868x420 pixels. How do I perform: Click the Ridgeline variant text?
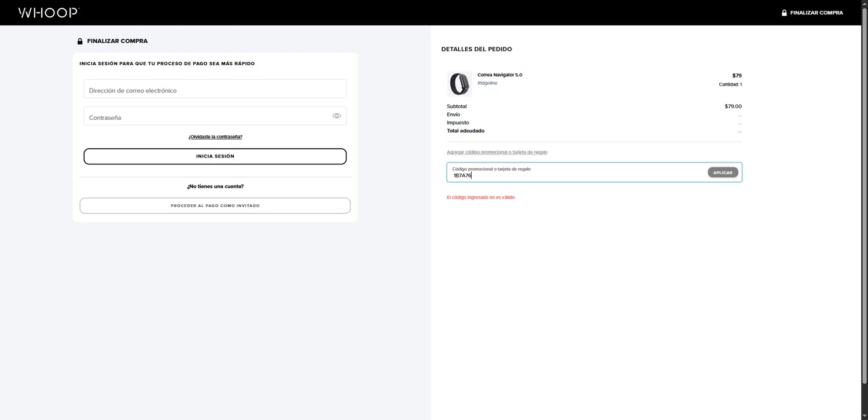(487, 83)
